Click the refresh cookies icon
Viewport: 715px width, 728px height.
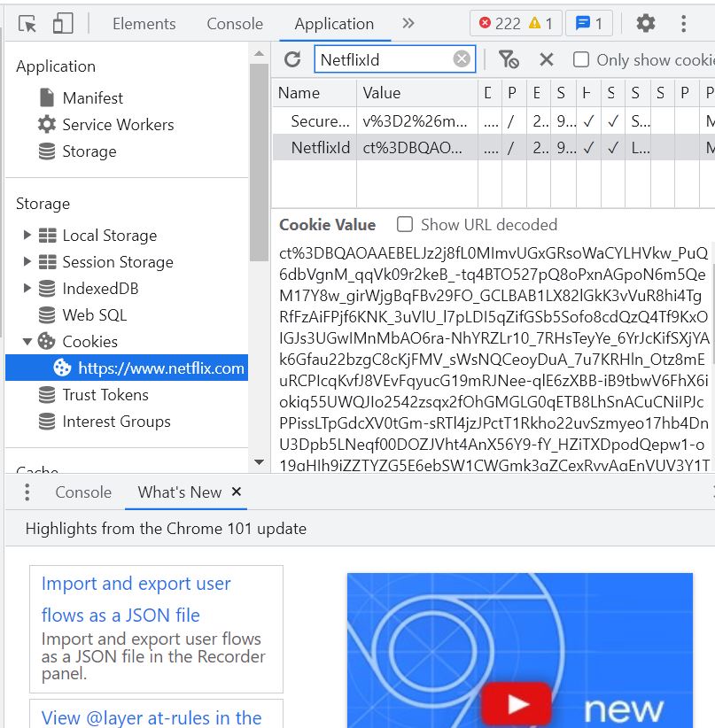[x=292, y=59]
